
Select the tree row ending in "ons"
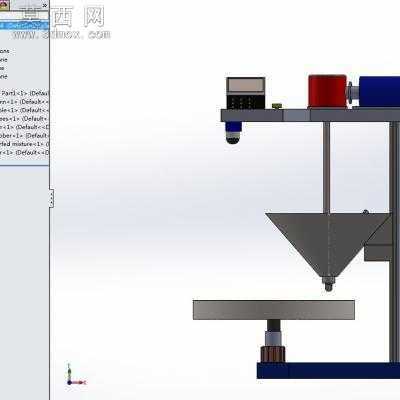pyautogui.click(x=5, y=51)
